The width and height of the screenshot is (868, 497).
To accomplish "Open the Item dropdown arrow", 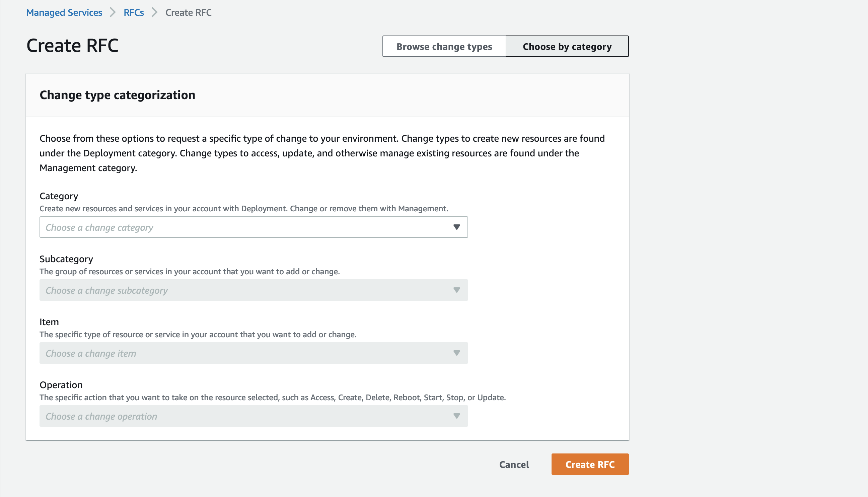I will [457, 353].
